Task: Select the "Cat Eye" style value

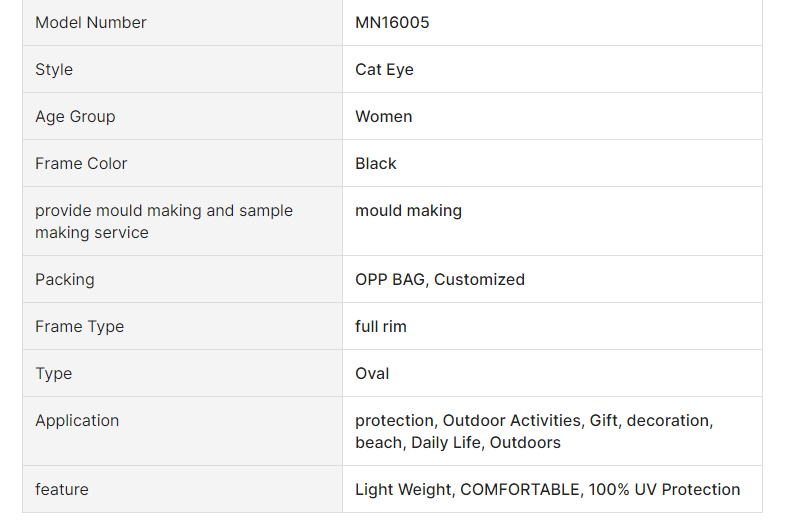Action: 384,69
